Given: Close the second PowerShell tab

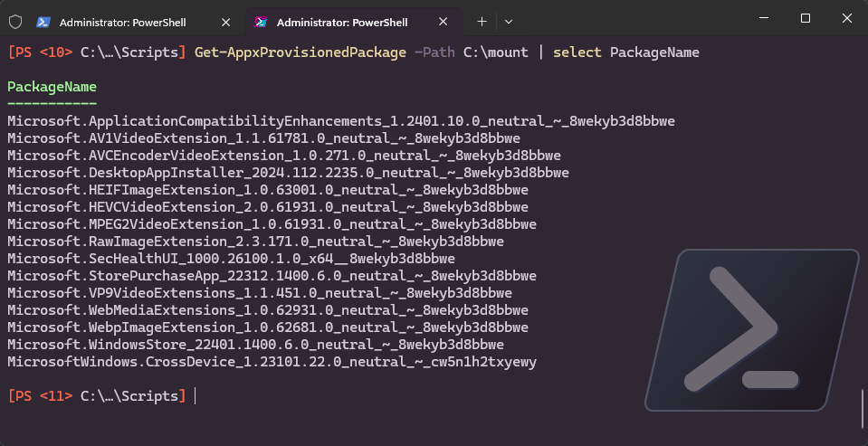Looking at the screenshot, I should click(x=443, y=22).
